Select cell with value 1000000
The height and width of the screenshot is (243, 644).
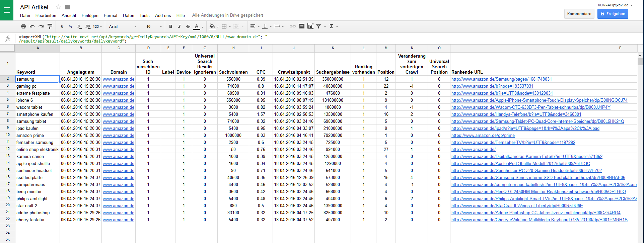233,136
